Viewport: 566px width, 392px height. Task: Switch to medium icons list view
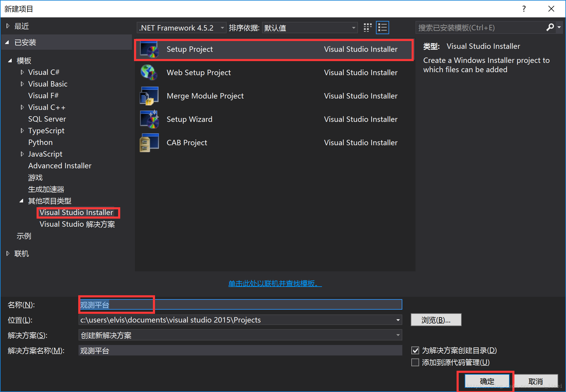383,28
